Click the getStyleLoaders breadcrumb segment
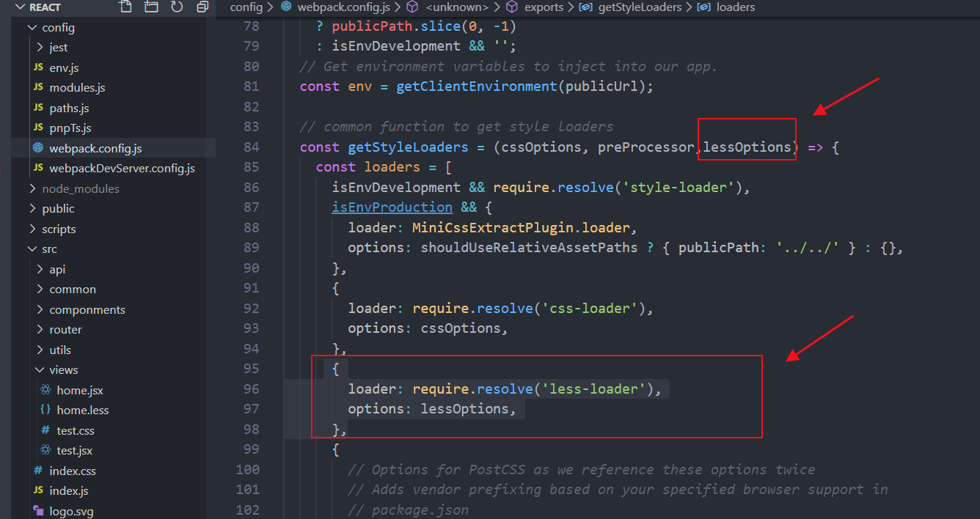This screenshot has width=980, height=519. [x=638, y=7]
